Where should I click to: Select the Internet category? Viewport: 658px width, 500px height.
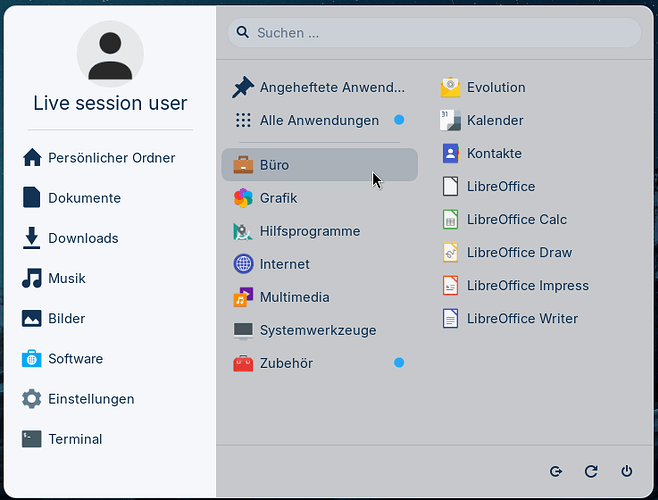point(320,264)
